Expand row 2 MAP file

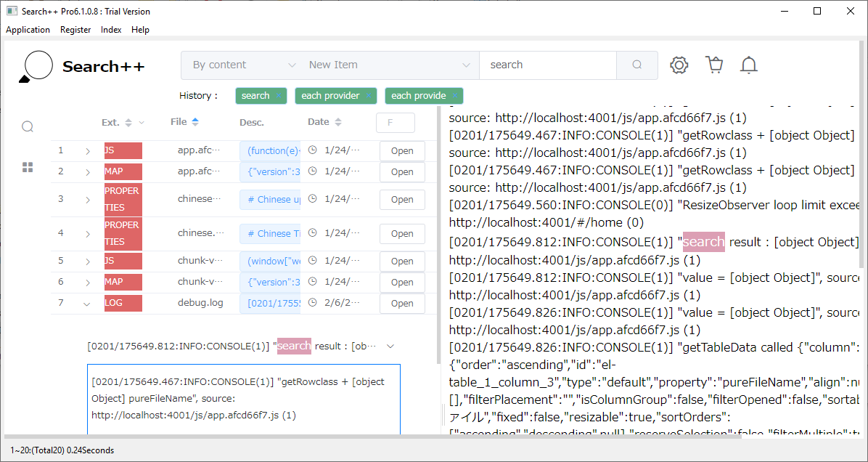(88, 172)
